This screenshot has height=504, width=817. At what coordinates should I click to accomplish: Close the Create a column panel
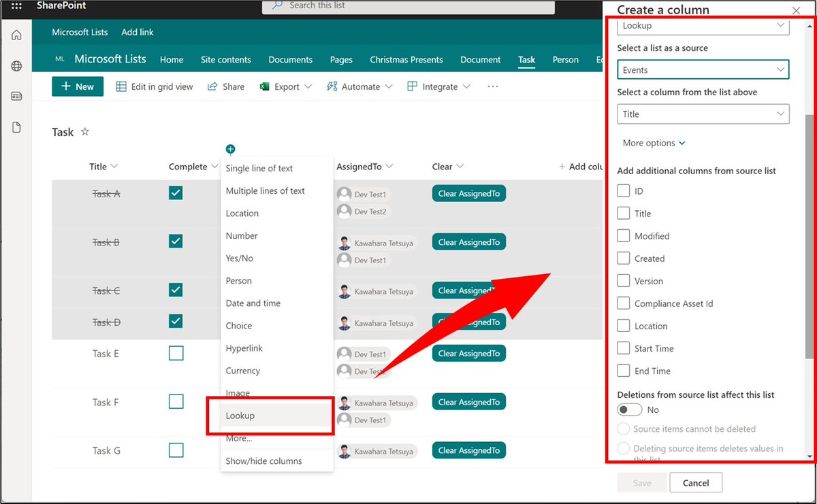coord(796,10)
